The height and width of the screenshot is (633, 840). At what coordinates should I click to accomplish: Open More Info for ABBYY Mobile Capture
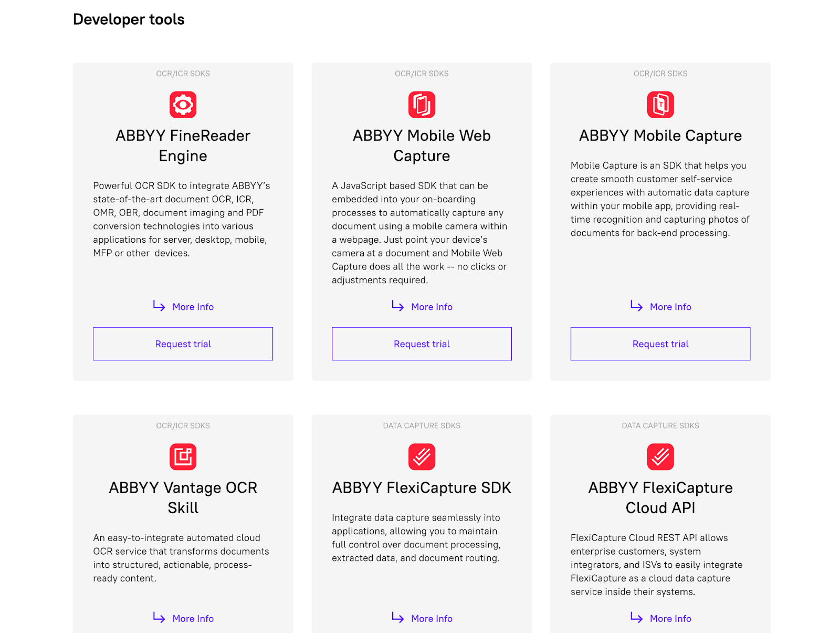(x=670, y=307)
